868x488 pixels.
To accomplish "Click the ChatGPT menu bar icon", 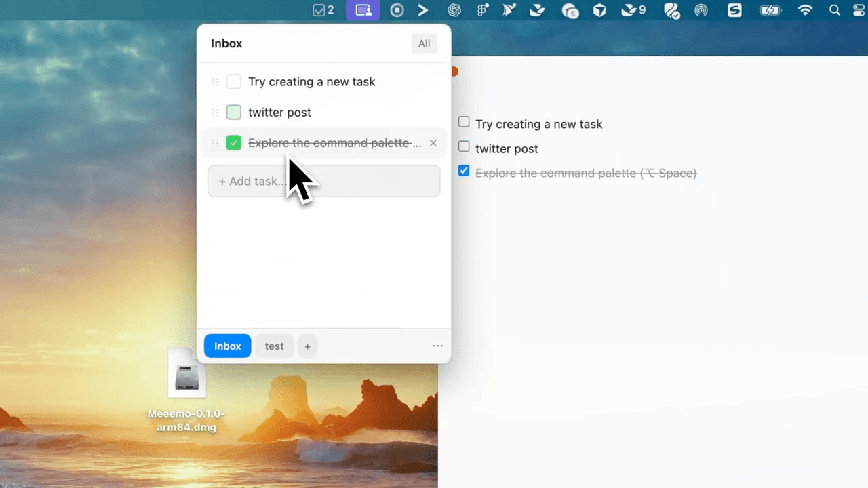I will (x=454, y=10).
